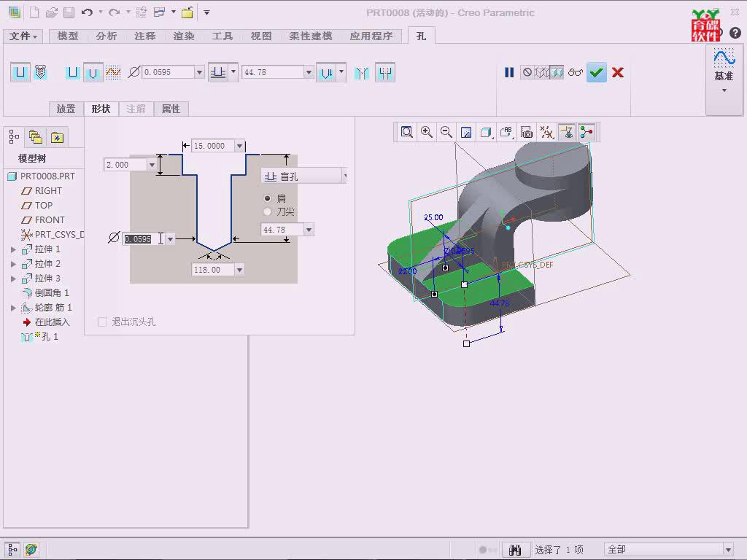Click the 44.78 depth field in shape panel
Image resolution: width=747 pixels, height=560 pixels.
click(x=282, y=230)
